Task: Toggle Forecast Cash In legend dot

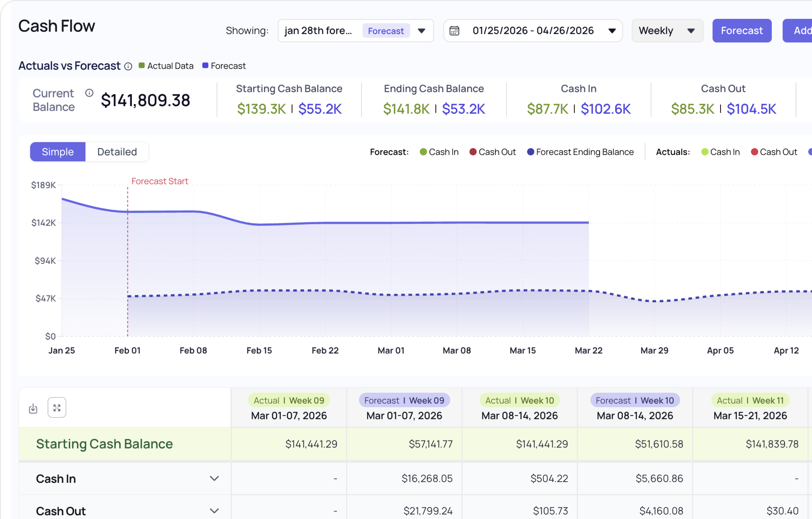Action: click(423, 152)
